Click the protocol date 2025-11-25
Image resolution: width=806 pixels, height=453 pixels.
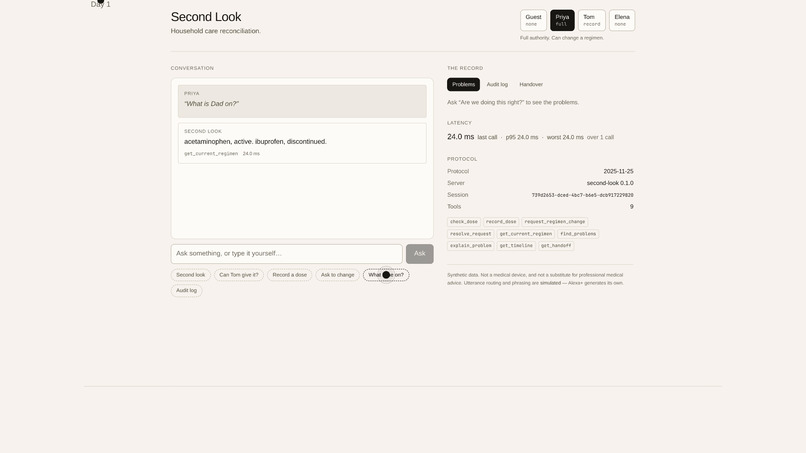(x=618, y=171)
